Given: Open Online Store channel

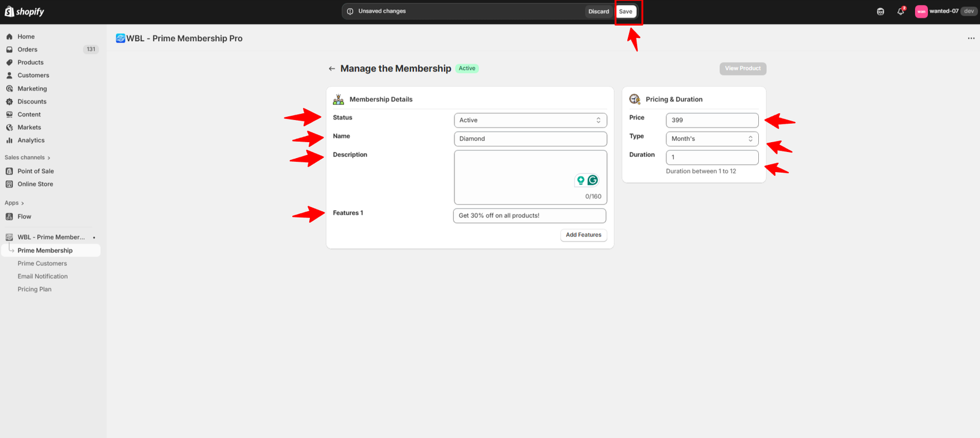Looking at the screenshot, I should (x=35, y=184).
